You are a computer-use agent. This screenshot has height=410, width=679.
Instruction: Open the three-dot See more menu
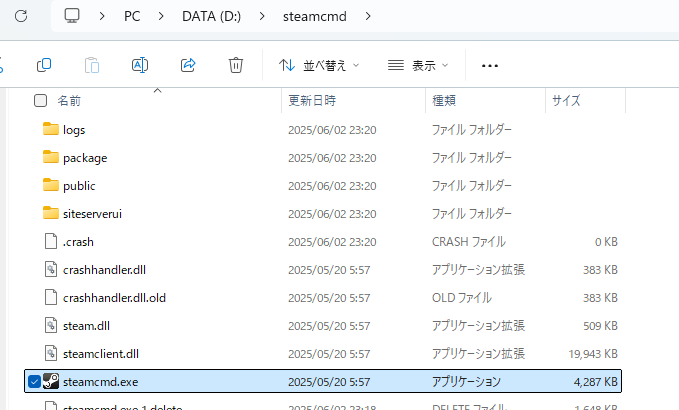[490, 66]
